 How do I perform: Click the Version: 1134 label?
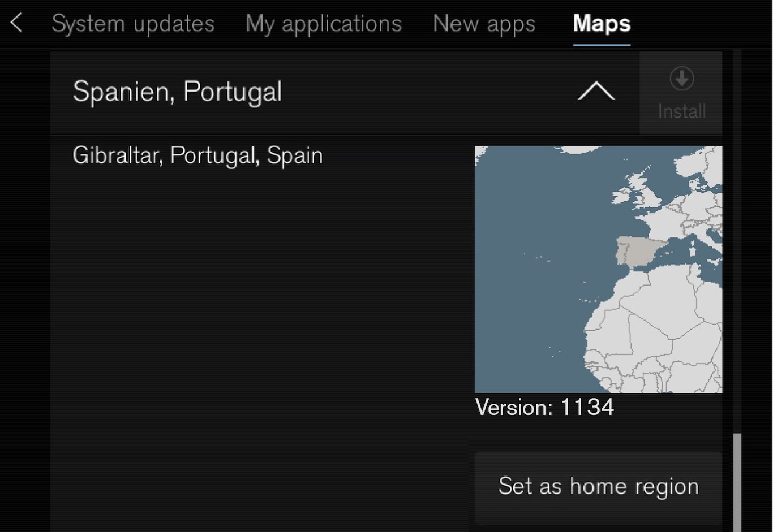(544, 407)
